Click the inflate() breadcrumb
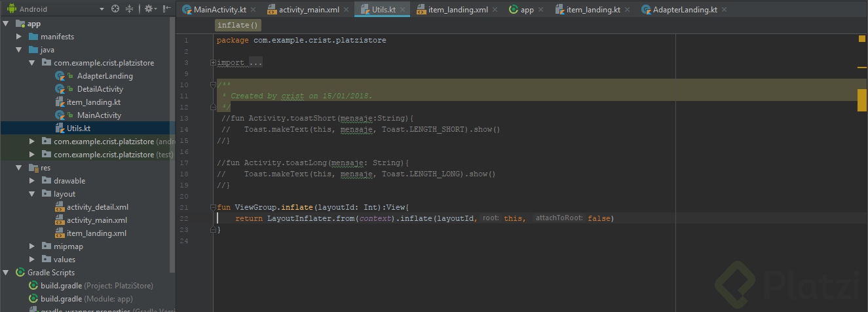 tap(238, 26)
